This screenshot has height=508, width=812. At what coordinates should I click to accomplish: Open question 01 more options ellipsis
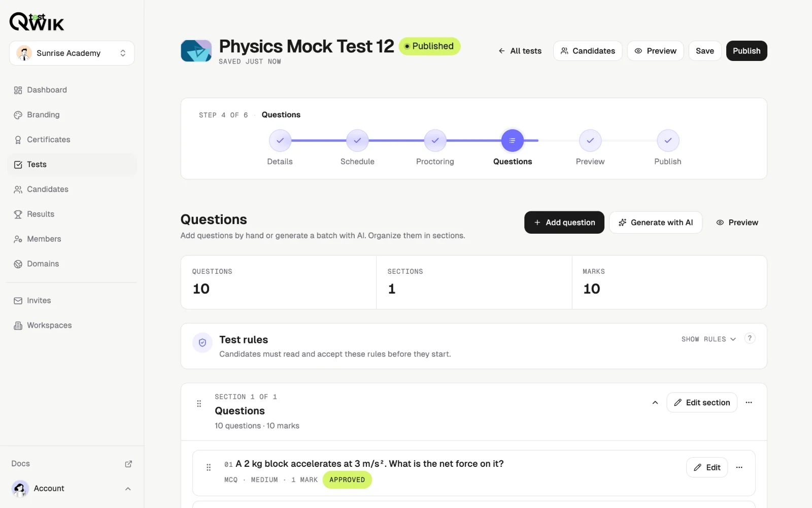[x=739, y=467]
